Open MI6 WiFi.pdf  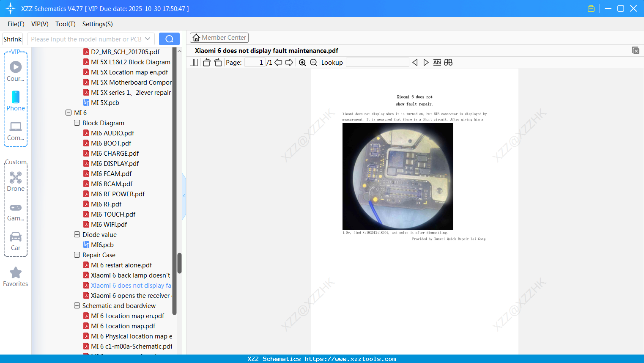(x=109, y=225)
